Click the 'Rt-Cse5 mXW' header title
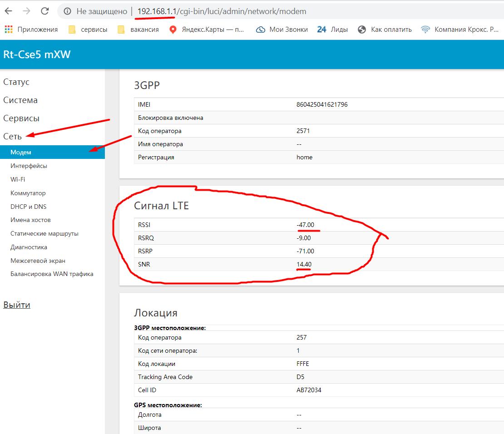Viewport: 504px width, 434px height. 37,55
